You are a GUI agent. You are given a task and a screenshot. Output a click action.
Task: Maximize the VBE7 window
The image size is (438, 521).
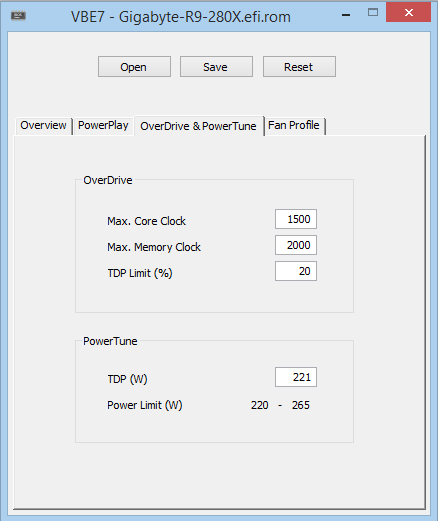click(373, 13)
